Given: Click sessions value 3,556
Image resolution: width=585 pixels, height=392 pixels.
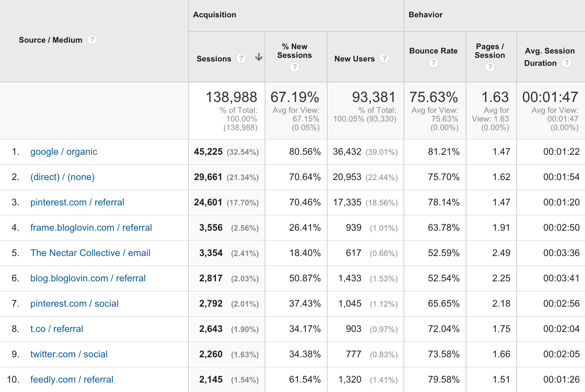Looking at the screenshot, I should pyautogui.click(x=211, y=227).
